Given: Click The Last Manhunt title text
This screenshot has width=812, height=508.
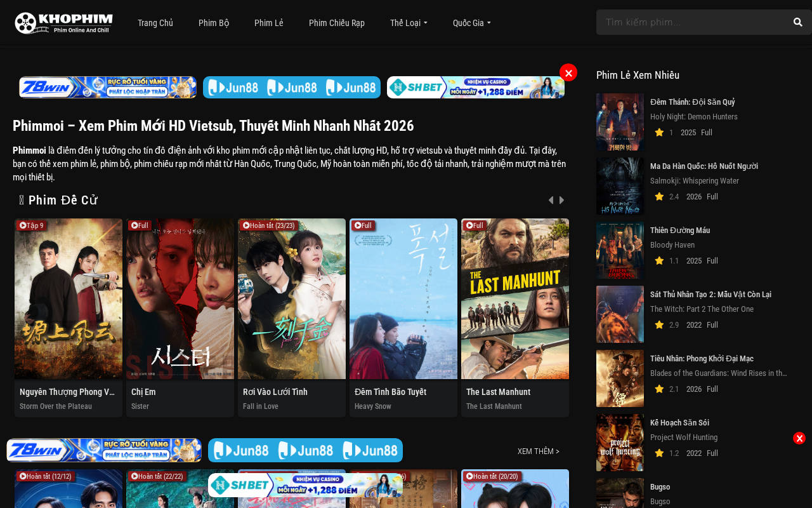Looking at the screenshot, I should pos(498,392).
